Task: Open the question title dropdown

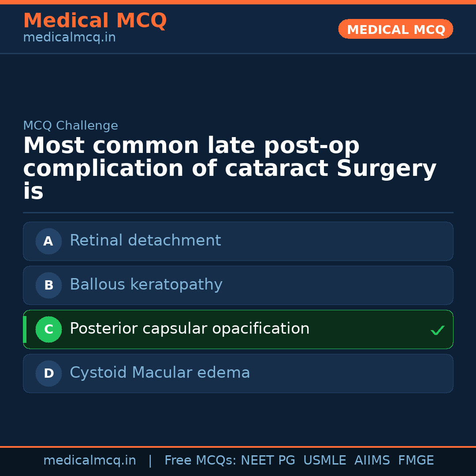Action: tap(229, 167)
